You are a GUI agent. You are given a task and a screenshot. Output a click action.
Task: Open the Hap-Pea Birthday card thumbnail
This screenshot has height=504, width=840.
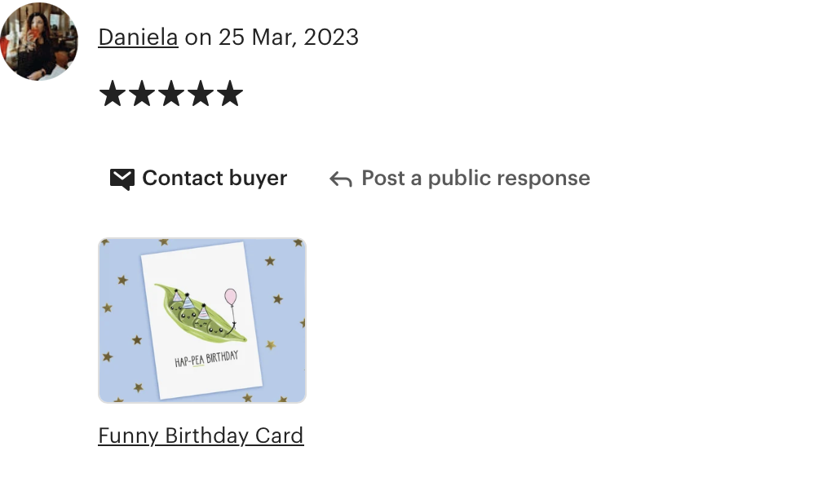click(x=202, y=321)
